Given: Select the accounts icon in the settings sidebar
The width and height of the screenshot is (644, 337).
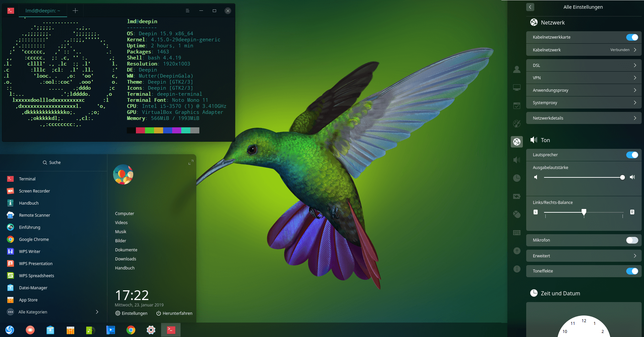Looking at the screenshot, I should click(x=517, y=70).
